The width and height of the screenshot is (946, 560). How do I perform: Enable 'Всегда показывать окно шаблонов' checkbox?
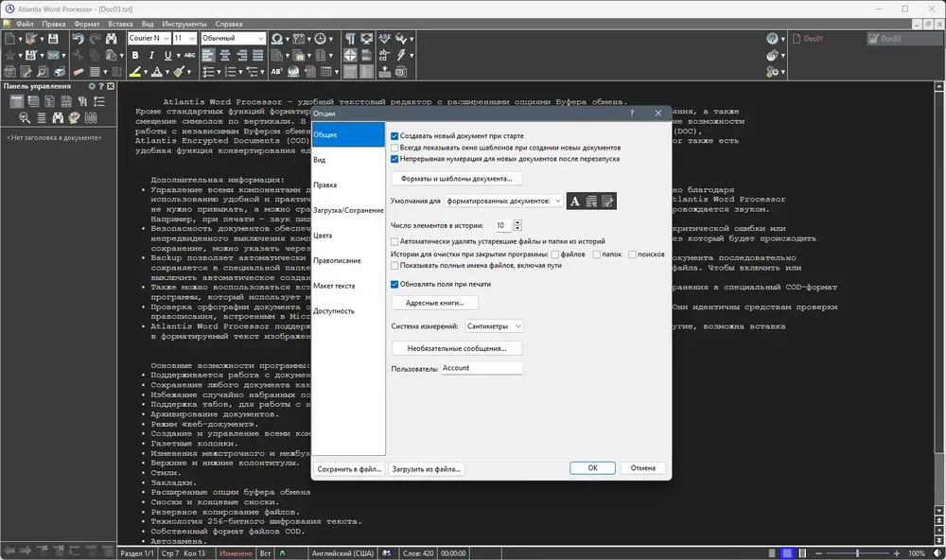click(394, 148)
